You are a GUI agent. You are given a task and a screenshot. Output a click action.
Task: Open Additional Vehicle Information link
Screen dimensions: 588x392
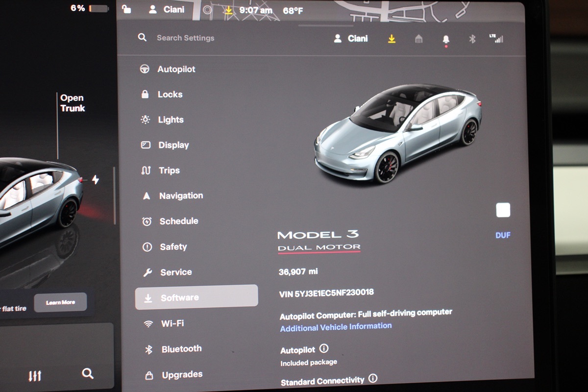336,327
